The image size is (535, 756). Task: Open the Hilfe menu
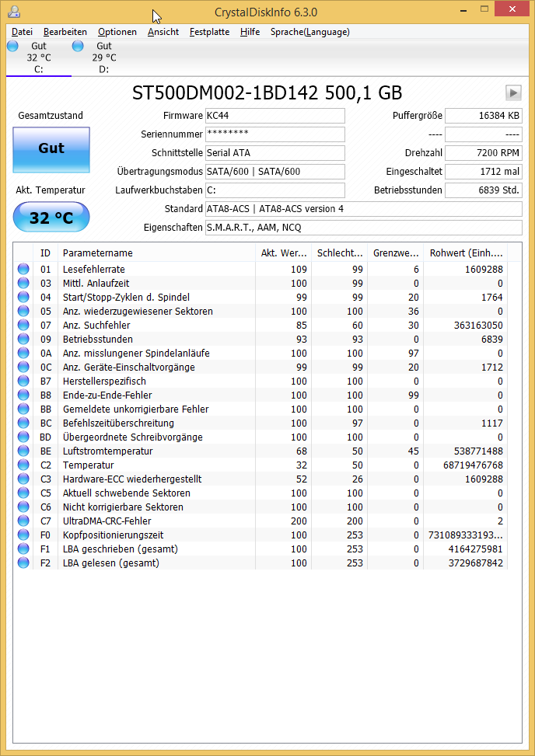coord(250,32)
